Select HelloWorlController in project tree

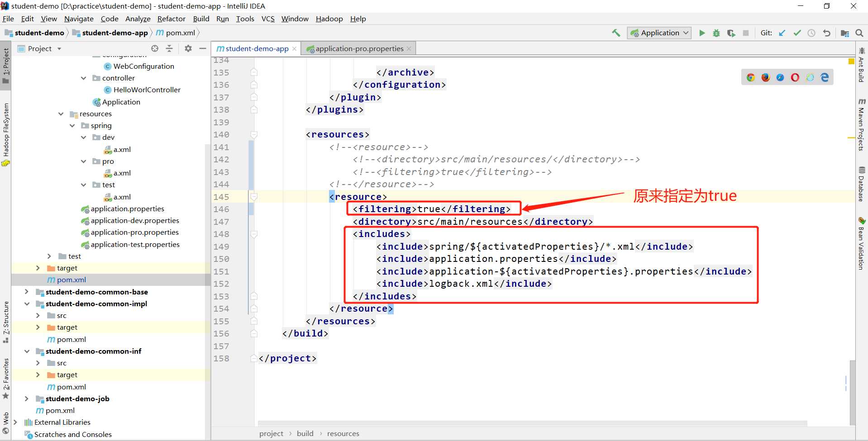coord(147,90)
